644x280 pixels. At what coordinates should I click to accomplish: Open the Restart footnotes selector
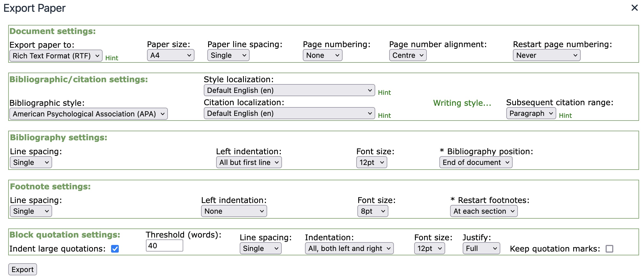pos(483,211)
